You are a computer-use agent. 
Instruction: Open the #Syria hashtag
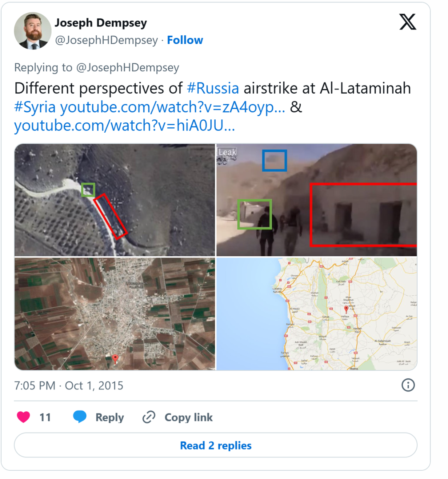[35, 107]
